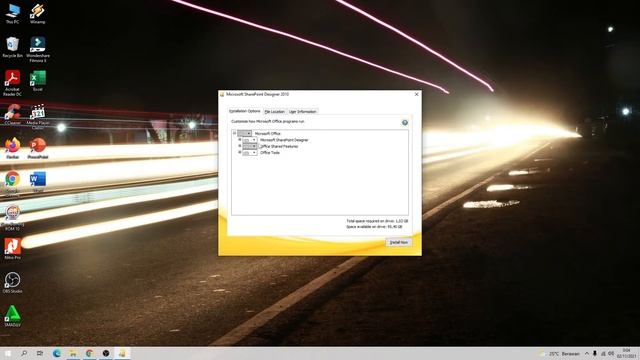Select the Office Tools label
Image resolution: width=640 pixels, height=360 pixels.
tap(270, 153)
